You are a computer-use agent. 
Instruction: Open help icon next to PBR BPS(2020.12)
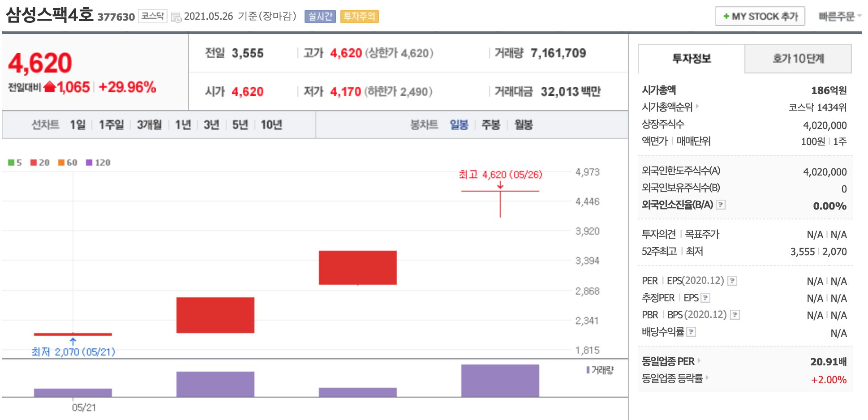(735, 315)
